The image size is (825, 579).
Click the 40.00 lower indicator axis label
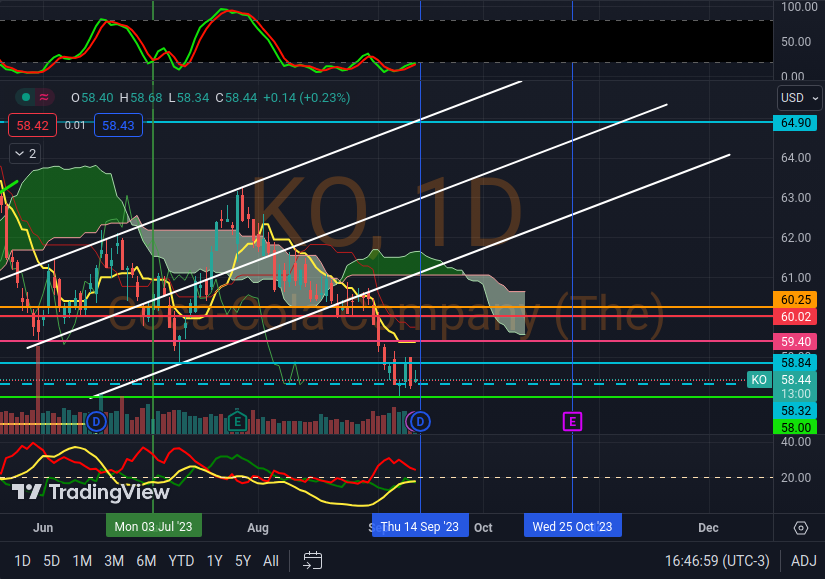coord(796,442)
